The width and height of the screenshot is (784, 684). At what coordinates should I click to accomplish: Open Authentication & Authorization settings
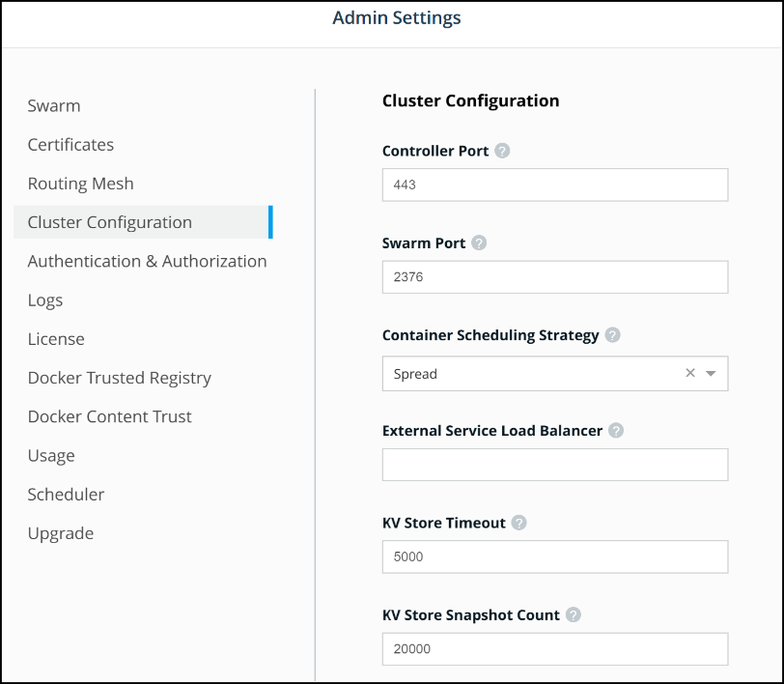147,261
